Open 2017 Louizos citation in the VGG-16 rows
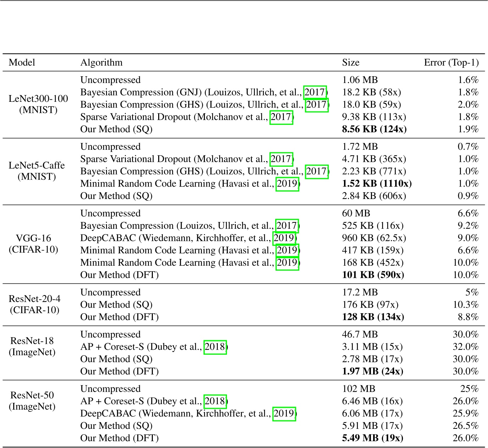 coord(287,226)
